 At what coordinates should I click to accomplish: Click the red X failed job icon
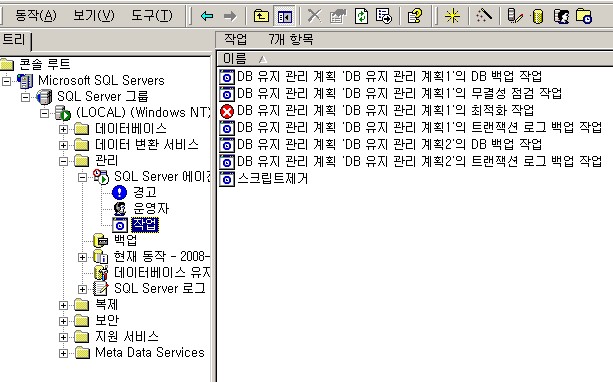pyautogui.click(x=227, y=111)
